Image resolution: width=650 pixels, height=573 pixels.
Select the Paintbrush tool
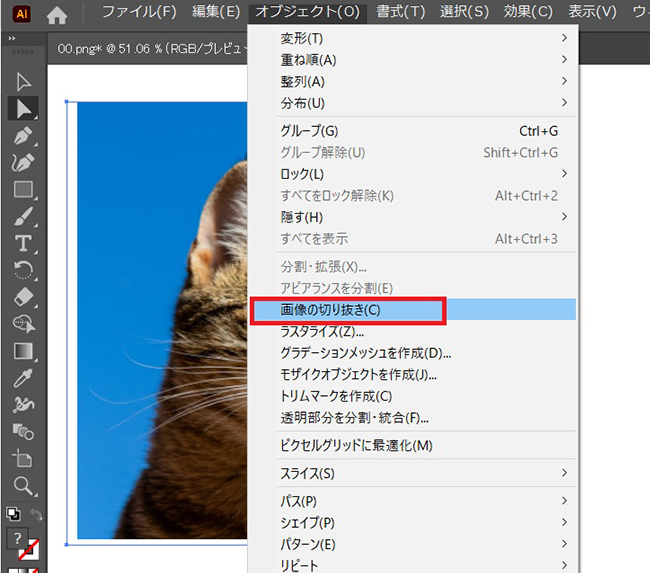pos(23,217)
